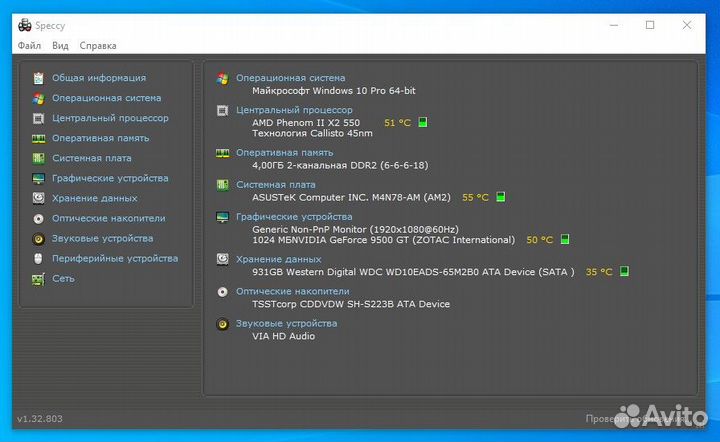Image resolution: width=720 pixels, height=442 pixels.
Task: Click the Звуковые устройства speaker icon
Action: coord(38,239)
